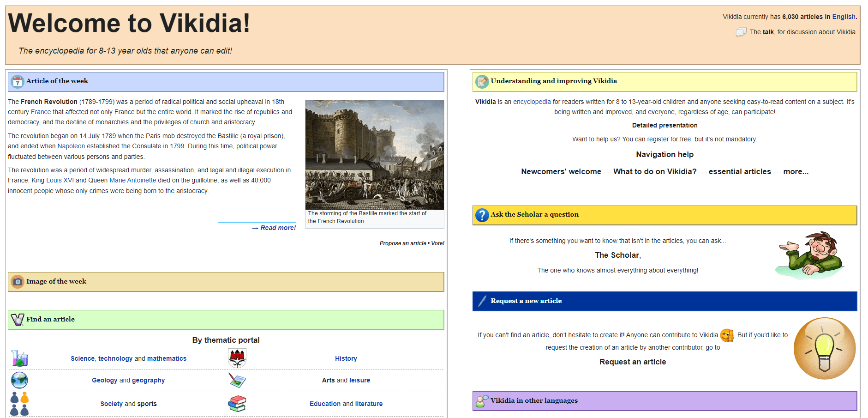Open the Geology portal link
The image size is (868, 418).
(105, 380)
